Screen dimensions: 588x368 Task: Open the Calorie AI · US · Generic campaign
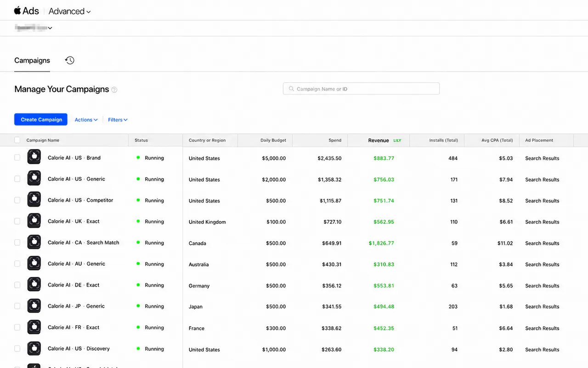pyautogui.click(x=76, y=179)
